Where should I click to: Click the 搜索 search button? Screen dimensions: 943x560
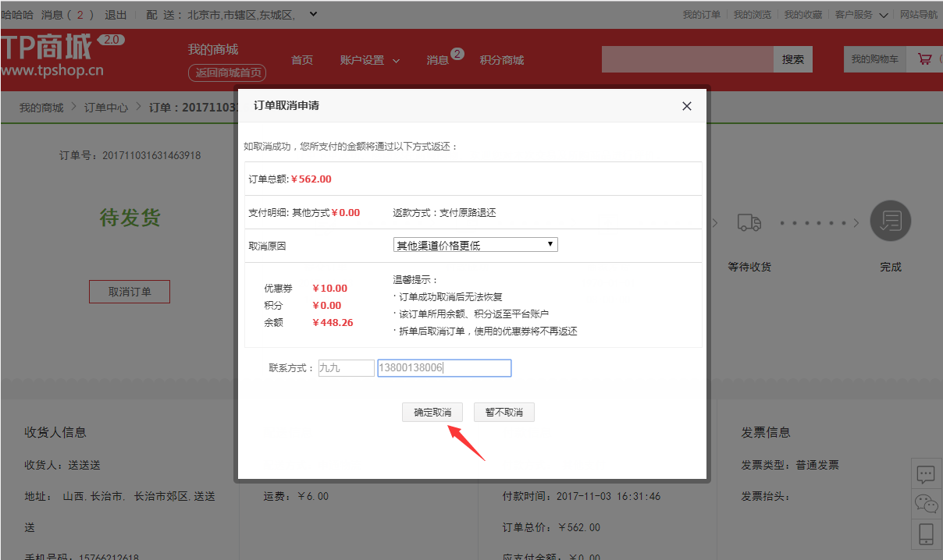(793, 58)
